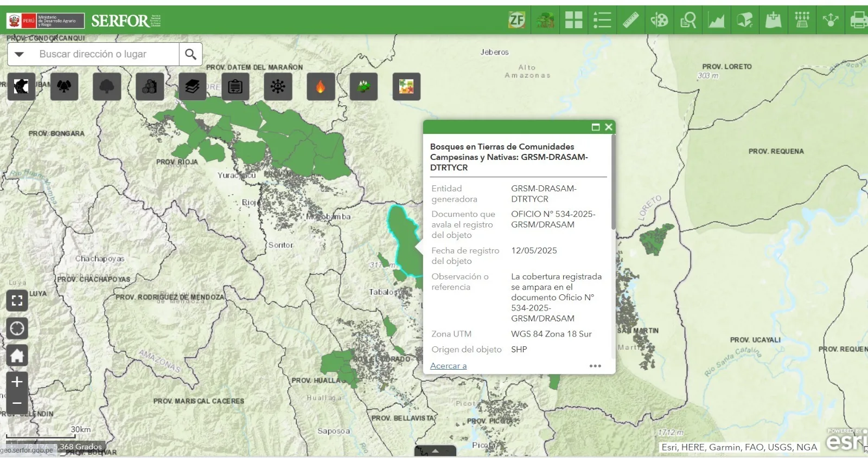The image size is (868, 458).
Task: Click the timber logs widget icon
Action: coord(150,87)
